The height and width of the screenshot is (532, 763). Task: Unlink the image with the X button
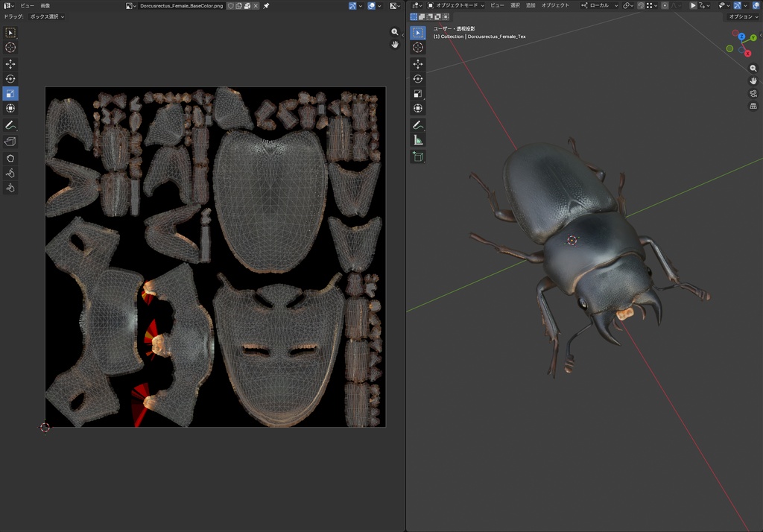[256, 6]
